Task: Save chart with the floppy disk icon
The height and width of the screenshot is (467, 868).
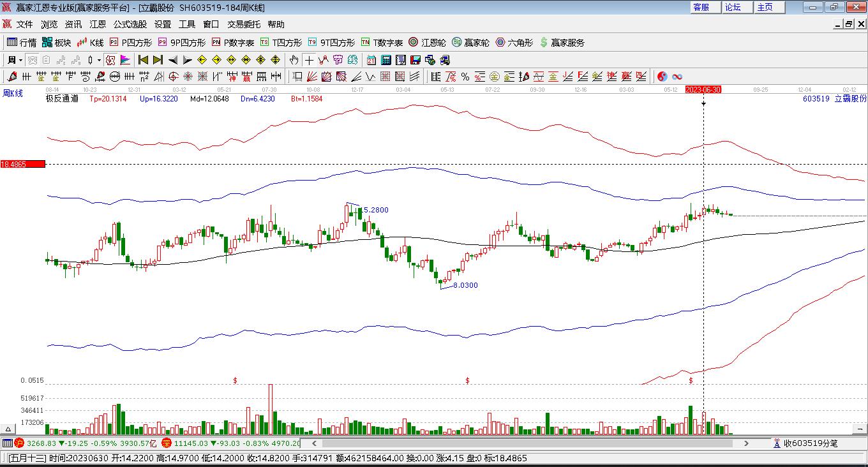Action: tap(415, 60)
